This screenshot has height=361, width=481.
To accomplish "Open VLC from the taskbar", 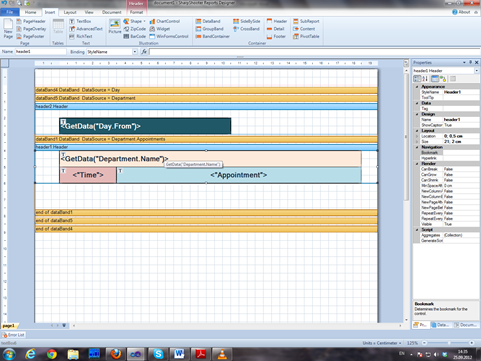I will pos(222,354).
